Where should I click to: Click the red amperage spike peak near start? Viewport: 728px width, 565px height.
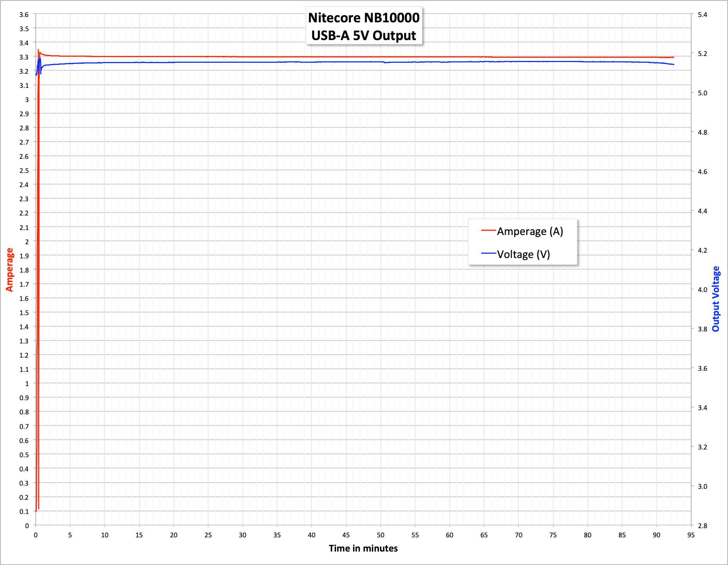point(38,50)
